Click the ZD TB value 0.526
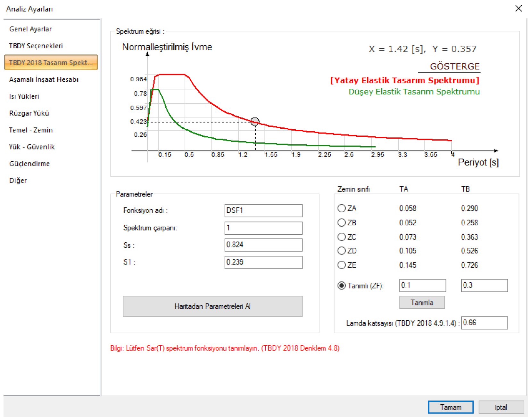 (469, 251)
